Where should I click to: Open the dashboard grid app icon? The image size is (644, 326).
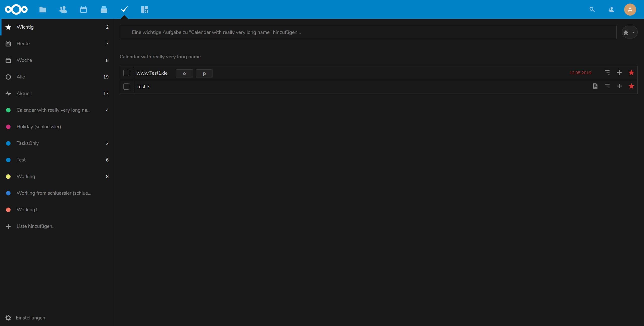145,10
